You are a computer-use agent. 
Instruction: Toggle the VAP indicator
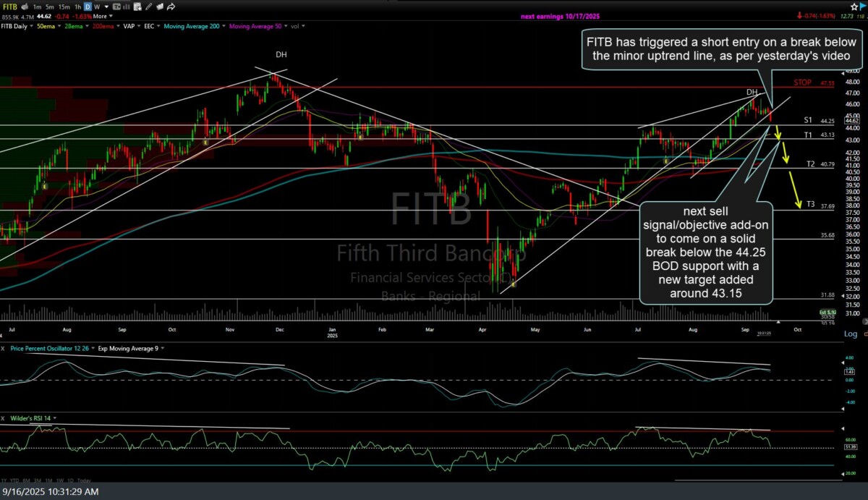pyautogui.click(x=129, y=26)
